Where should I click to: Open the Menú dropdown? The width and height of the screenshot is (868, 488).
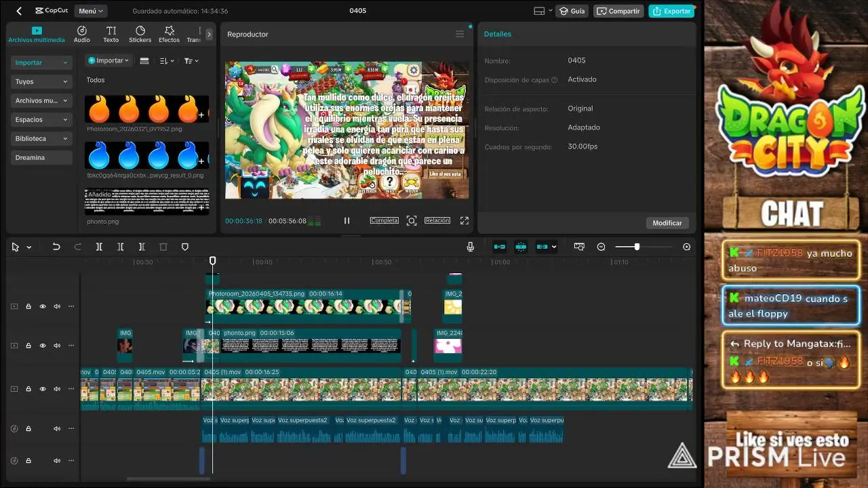[91, 11]
